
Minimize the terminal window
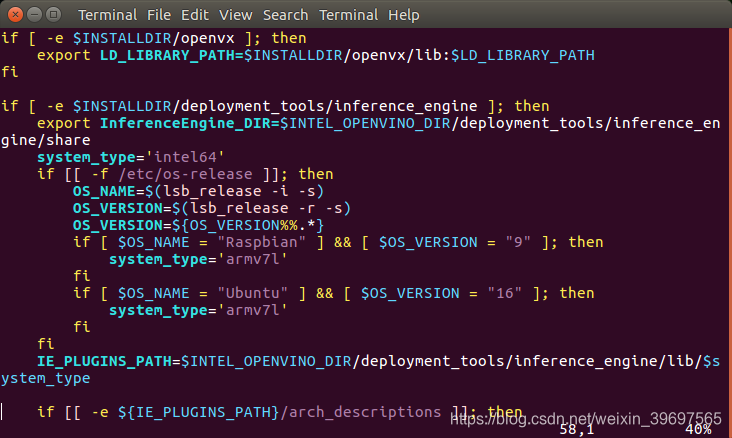[35, 14]
